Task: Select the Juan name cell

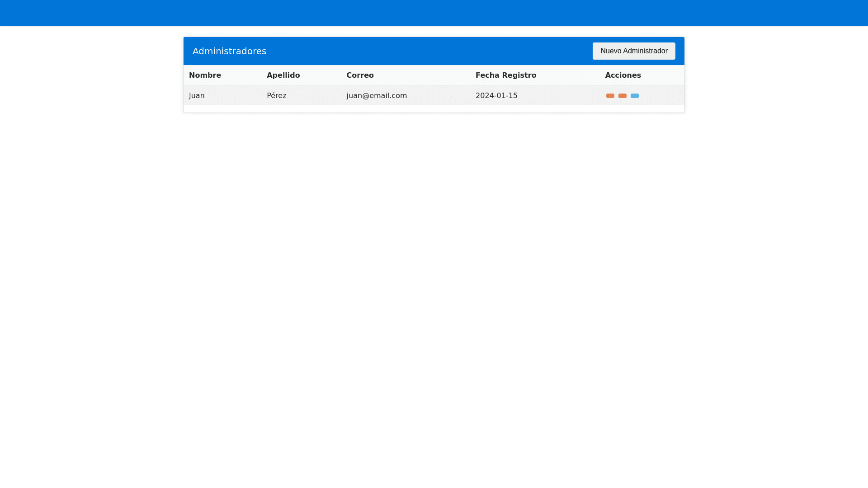Action: click(197, 96)
